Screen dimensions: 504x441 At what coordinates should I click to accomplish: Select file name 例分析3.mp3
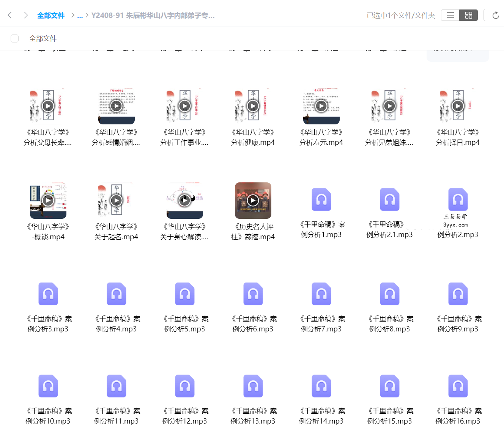tap(48, 329)
